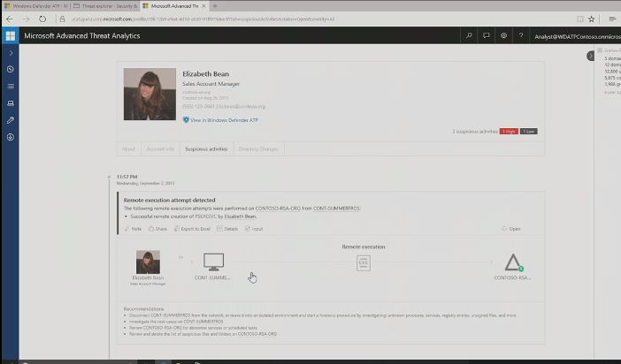This screenshot has width=621, height=364.
Task: Click Elizabeth Bean's profile photo
Action: (149, 95)
